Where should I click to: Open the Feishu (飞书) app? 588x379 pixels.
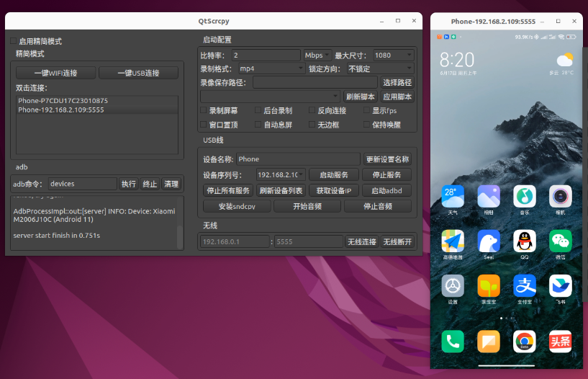560,286
